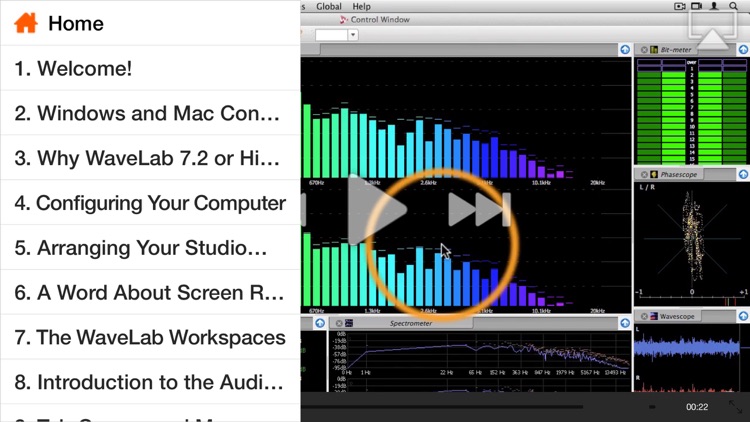This screenshot has height=422, width=750.
Task: Open the Global menu
Action: tap(329, 6)
